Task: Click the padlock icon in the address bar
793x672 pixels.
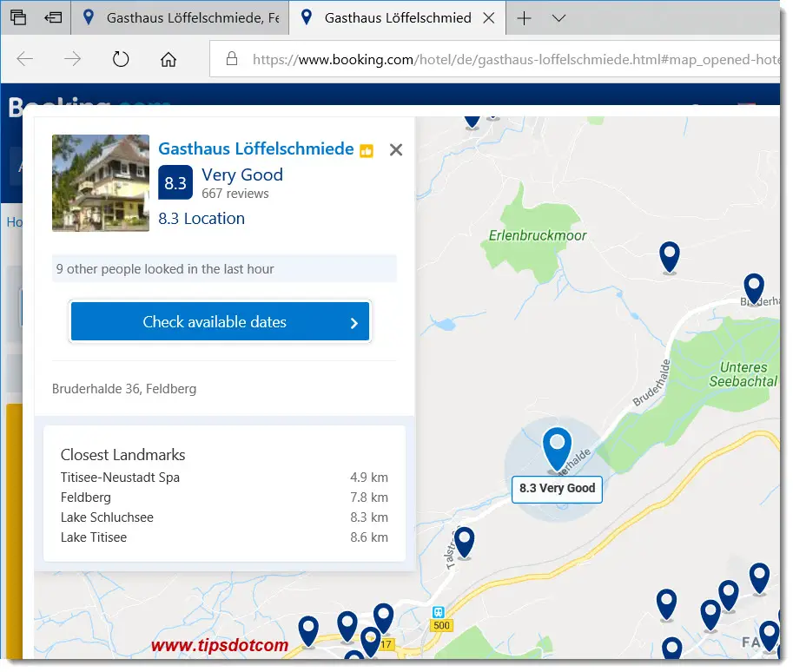Action: click(x=231, y=59)
